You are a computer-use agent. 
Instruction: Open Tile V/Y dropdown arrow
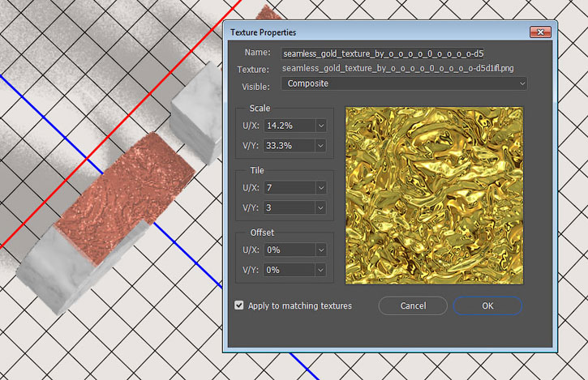point(320,207)
